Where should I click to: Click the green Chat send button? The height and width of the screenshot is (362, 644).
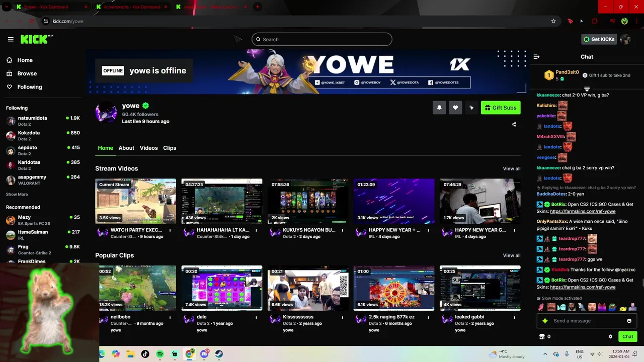point(627,337)
